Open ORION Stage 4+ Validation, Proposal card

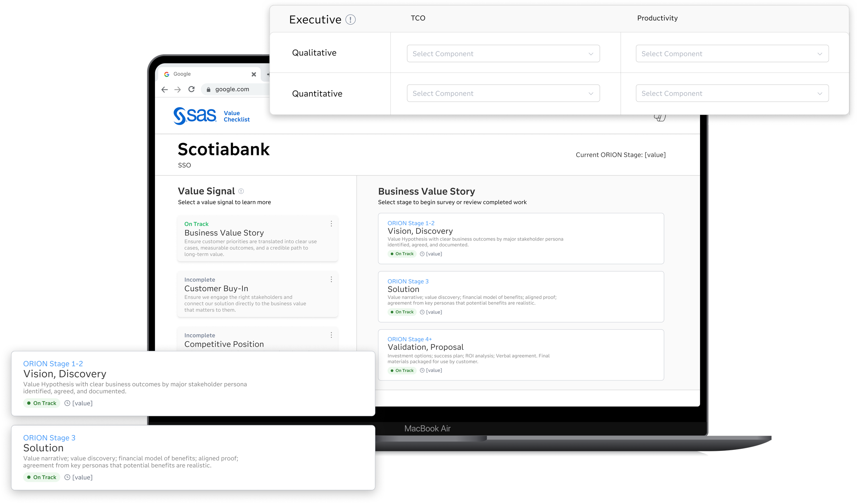pyautogui.click(x=520, y=355)
